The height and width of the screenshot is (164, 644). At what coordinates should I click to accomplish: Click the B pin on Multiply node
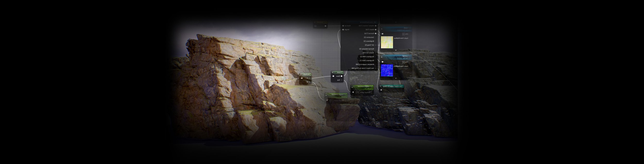310,82
